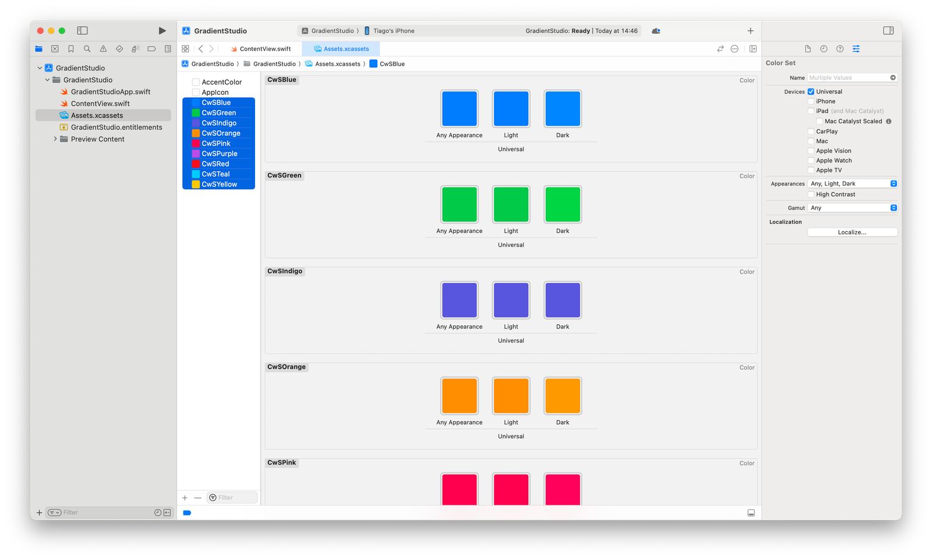Enable the iPhone device checkbox
932x560 pixels.
pyautogui.click(x=811, y=101)
